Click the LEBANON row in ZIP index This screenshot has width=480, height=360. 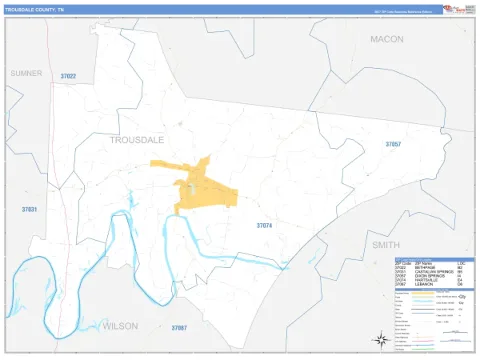pyautogui.click(x=430, y=284)
